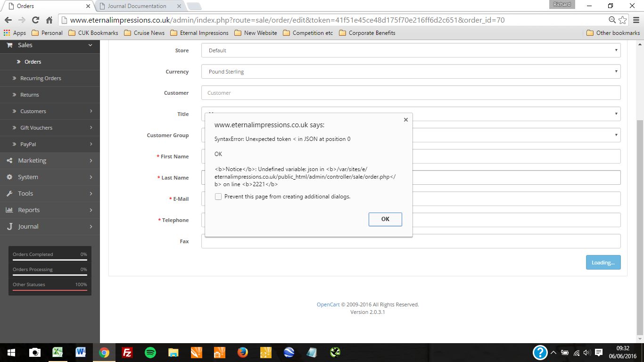Click the Other Statuses red progress bar
Screen dimensions: 644x362
[50, 290]
